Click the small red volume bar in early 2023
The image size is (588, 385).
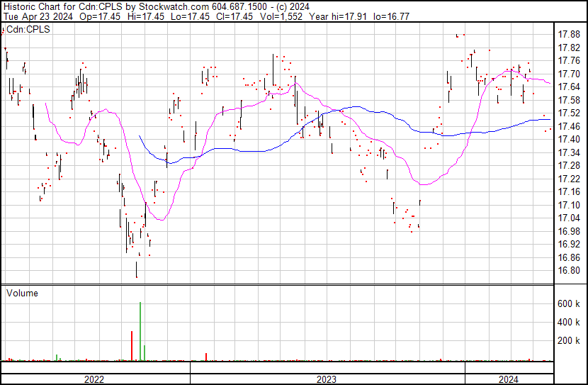(206, 357)
